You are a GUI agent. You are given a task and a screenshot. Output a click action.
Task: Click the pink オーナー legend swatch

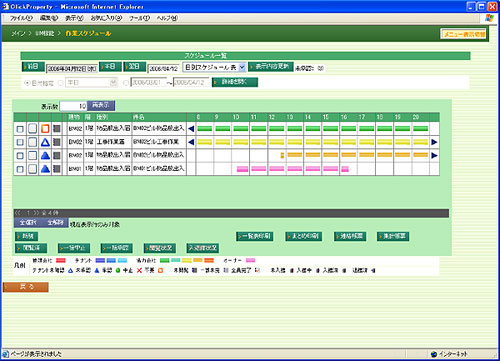point(250,260)
